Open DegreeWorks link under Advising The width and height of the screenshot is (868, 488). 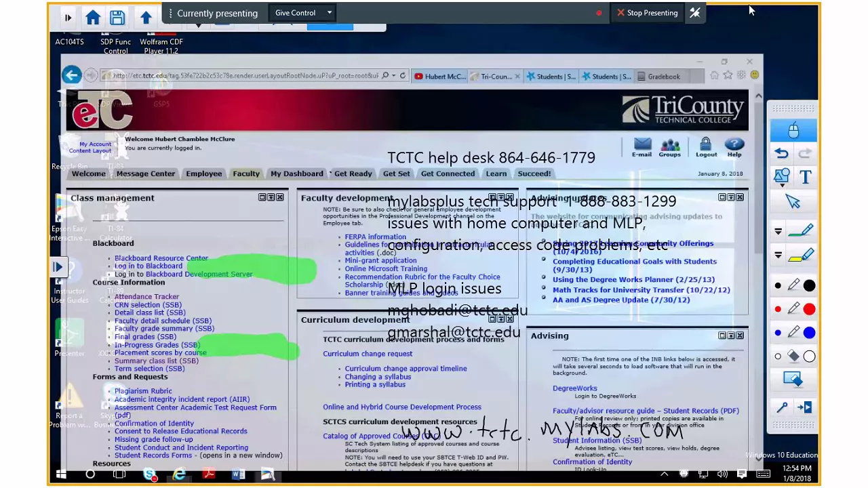pos(575,388)
